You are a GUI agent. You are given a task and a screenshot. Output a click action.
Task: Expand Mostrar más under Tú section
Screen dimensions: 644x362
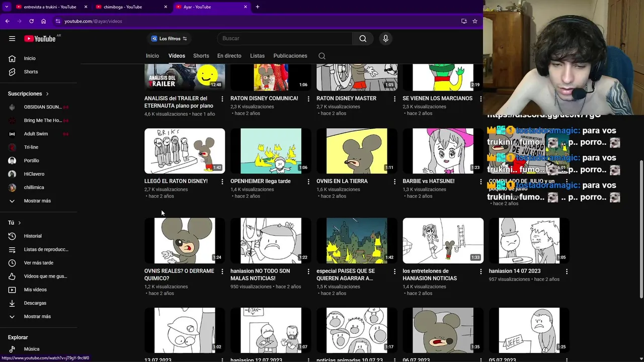click(x=38, y=317)
